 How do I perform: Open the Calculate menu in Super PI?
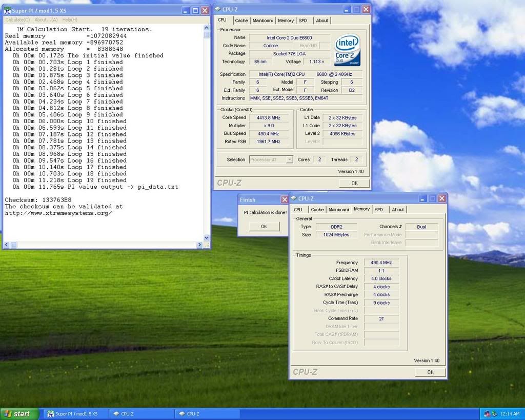tap(17, 19)
